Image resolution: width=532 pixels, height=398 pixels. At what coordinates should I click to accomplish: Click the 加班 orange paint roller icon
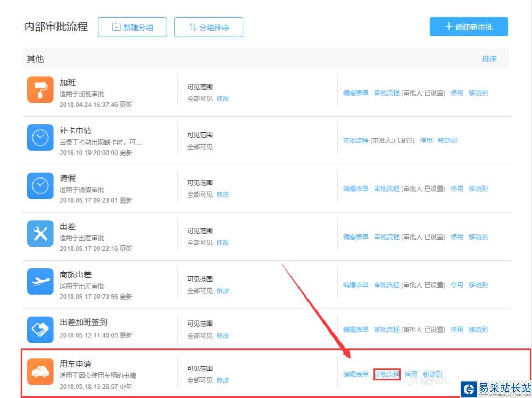click(x=40, y=89)
